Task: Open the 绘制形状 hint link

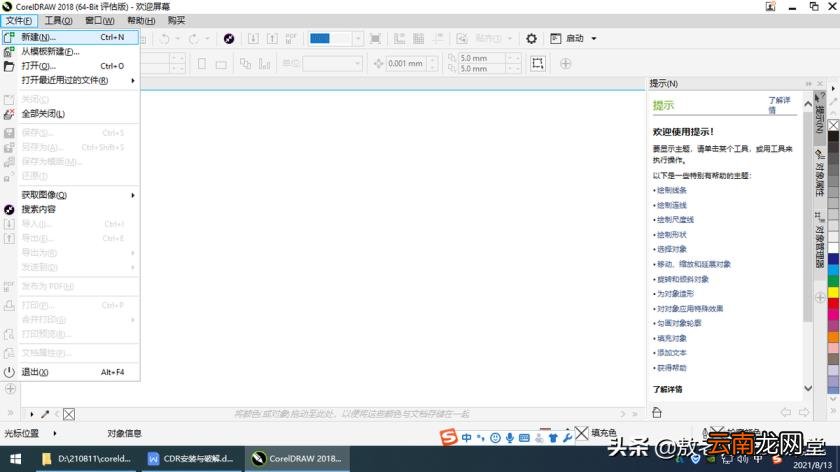Action: [x=672, y=235]
